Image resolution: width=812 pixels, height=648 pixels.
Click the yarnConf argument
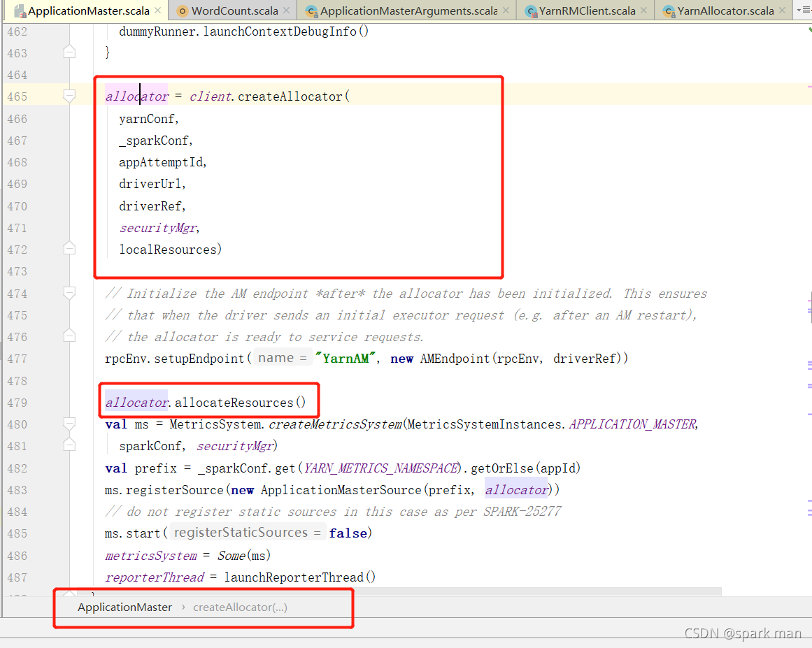(147, 119)
